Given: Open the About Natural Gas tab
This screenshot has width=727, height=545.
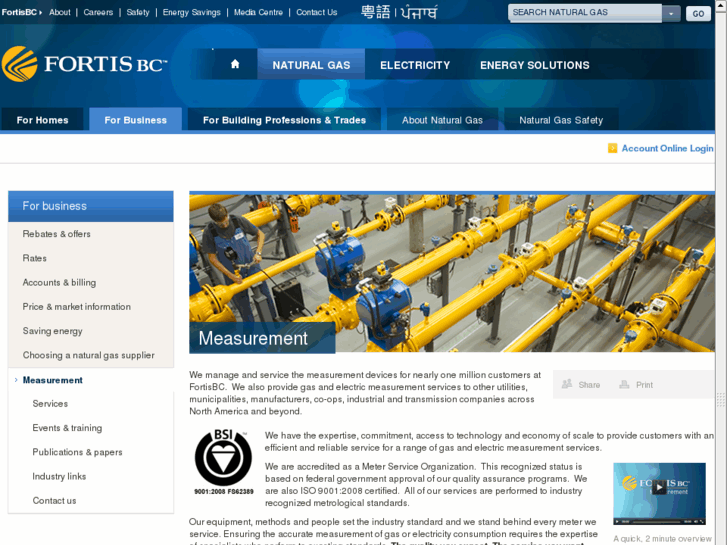Looking at the screenshot, I should click(442, 120).
